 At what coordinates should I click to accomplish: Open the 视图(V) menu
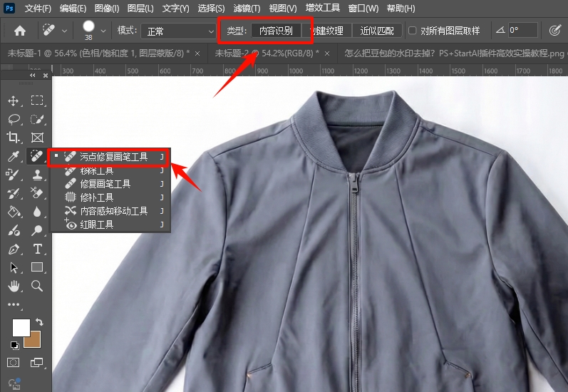pyautogui.click(x=283, y=8)
